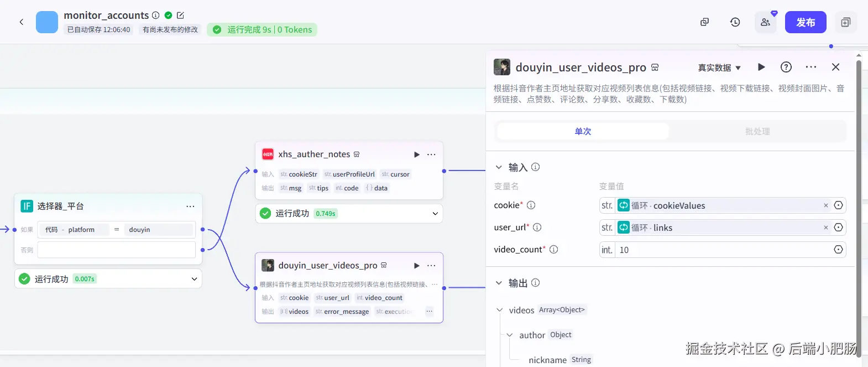Open variable selector for video_count field
Viewport: 868px width, 367px height.
click(838, 250)
